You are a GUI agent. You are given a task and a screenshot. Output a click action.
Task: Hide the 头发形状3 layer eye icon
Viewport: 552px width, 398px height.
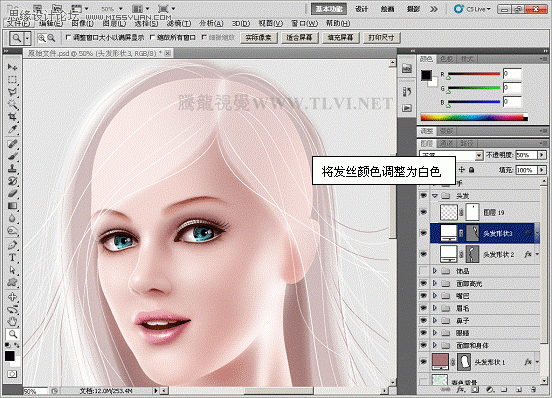(424, 233)
